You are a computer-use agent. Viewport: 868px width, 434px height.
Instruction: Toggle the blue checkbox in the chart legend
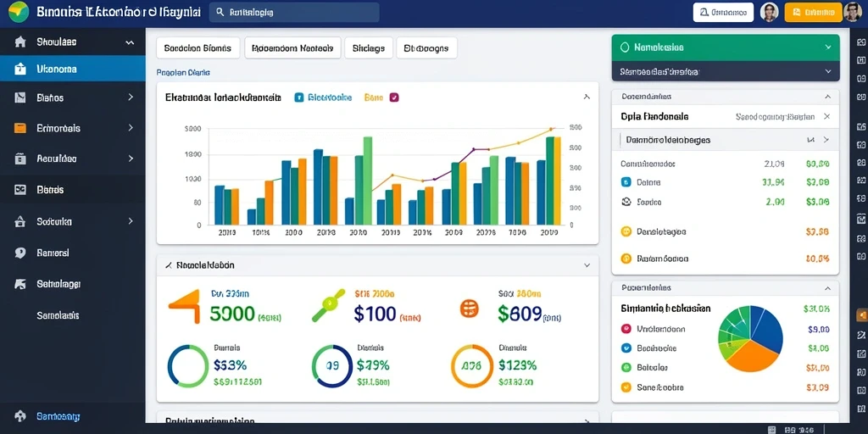pyautogui.click(x=299, y=98)
